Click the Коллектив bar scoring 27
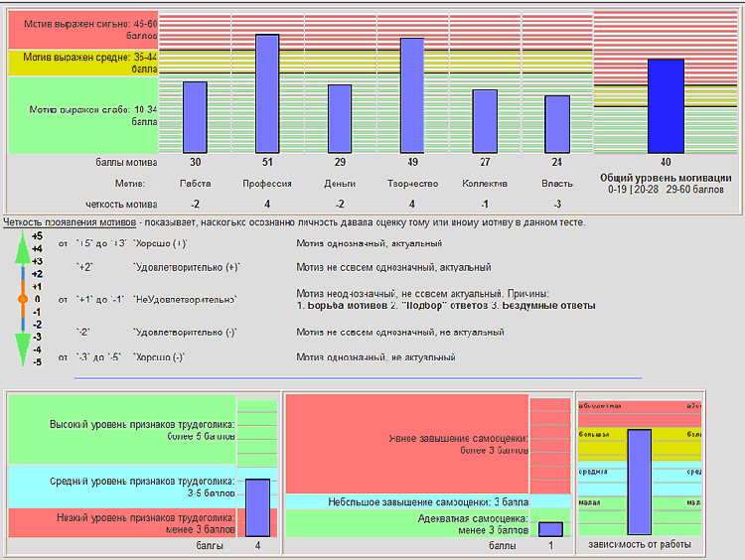This screenshot has height=560, width=745. click(x=485, y=121)
